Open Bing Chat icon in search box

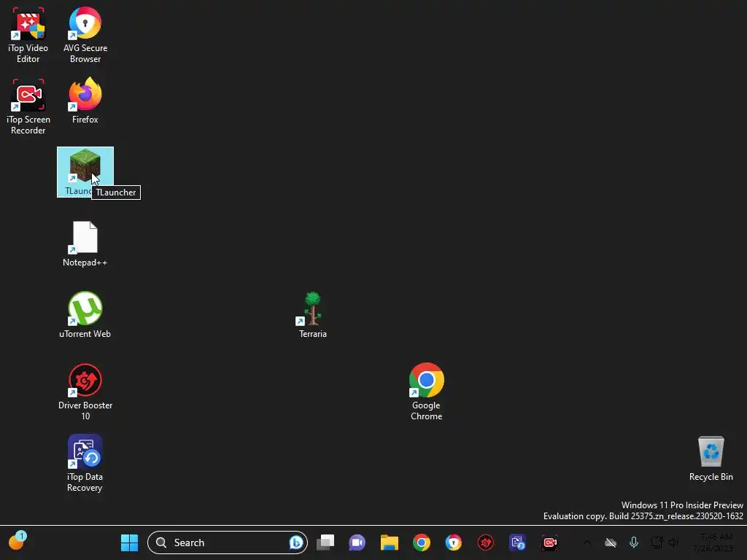coord(296,542)
